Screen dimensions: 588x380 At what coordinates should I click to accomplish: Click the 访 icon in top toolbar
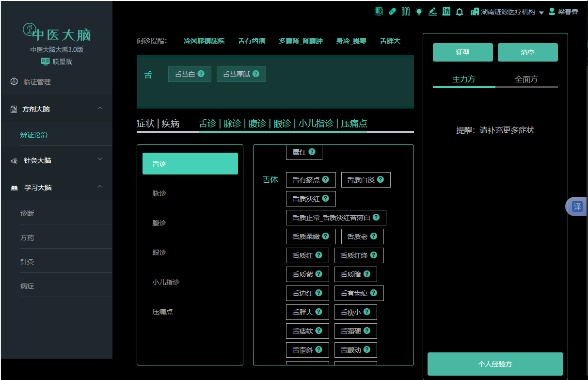tap(446, 12)
